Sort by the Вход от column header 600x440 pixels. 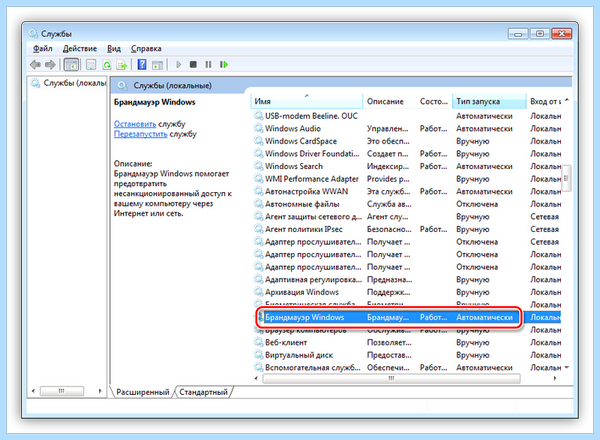pos(544,101)
